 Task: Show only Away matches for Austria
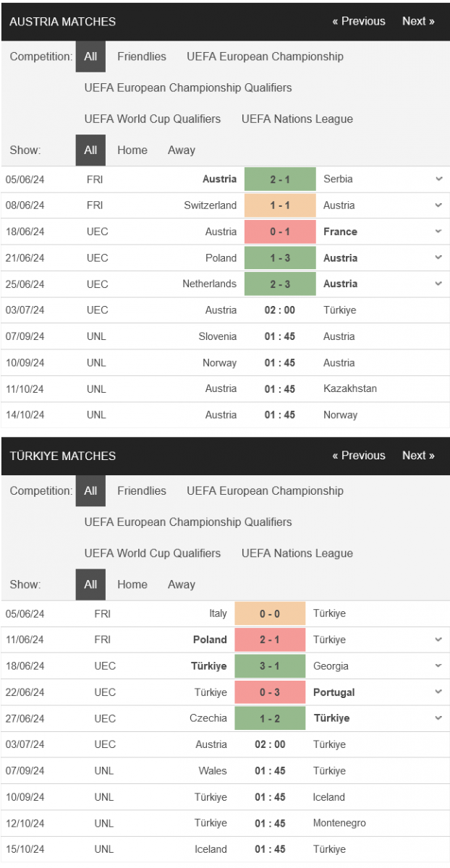[182, 150]
